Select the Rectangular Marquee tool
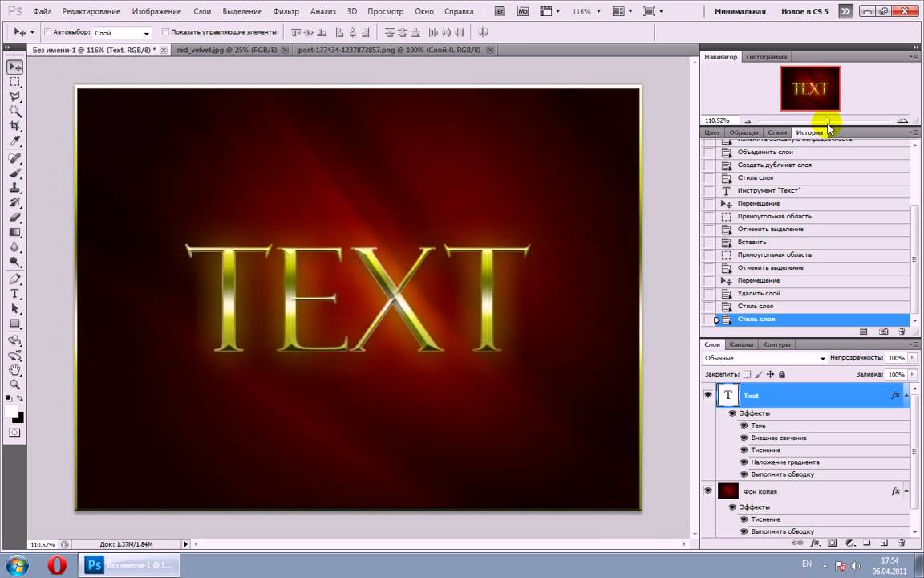This screenshot has height=578, width=924. tap(14, 82)
